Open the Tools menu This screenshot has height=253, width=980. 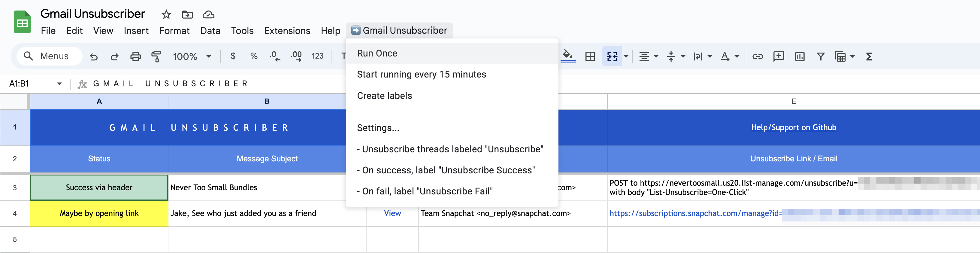coord(242,31)
